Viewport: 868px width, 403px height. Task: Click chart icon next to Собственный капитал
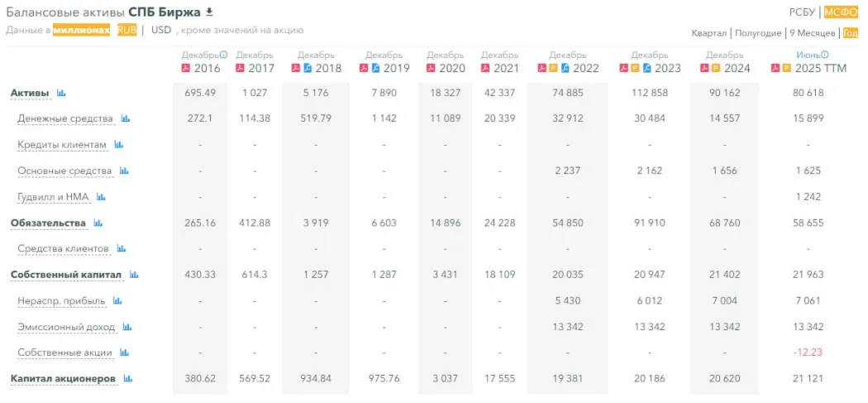coord(134,275)
